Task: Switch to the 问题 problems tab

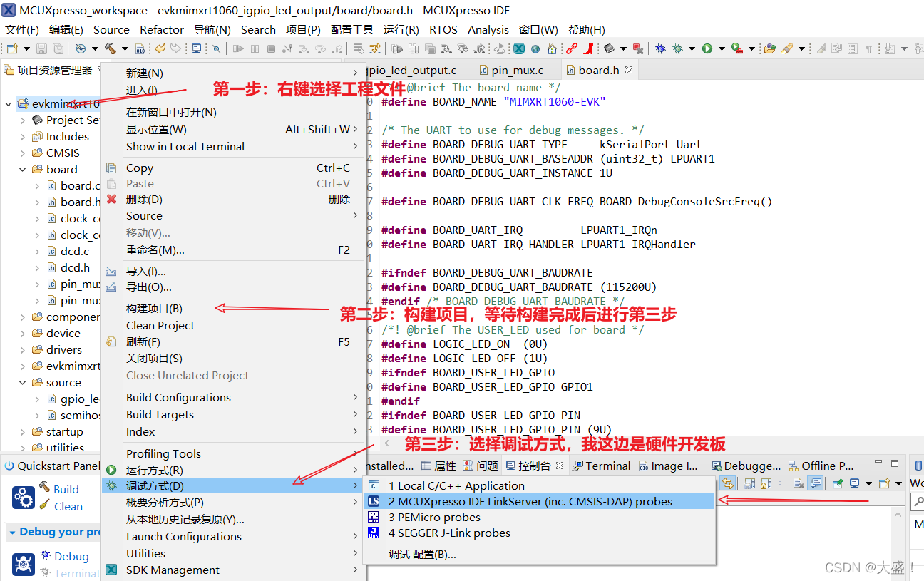Action: [x=481, y=466]
